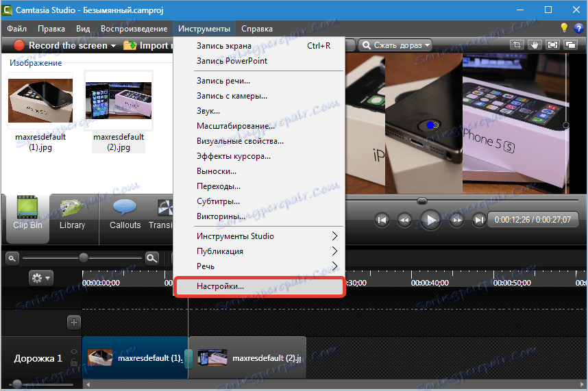
Task: Click the preview playback scrubber handle
Action: (x=422, y=201)
